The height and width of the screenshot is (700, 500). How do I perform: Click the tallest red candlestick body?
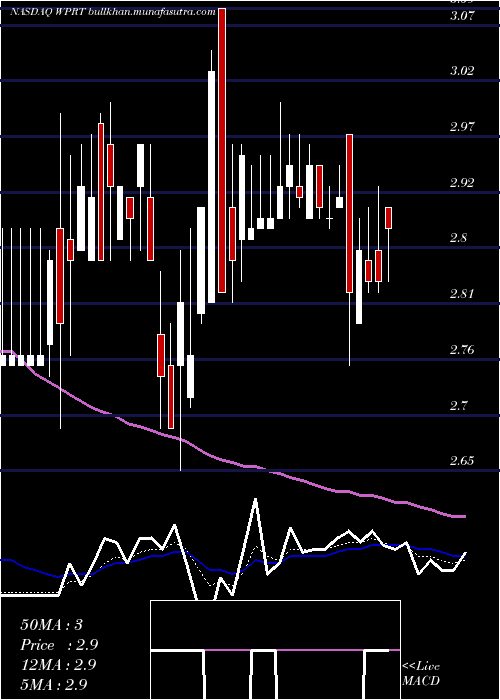tap(222, 150)
